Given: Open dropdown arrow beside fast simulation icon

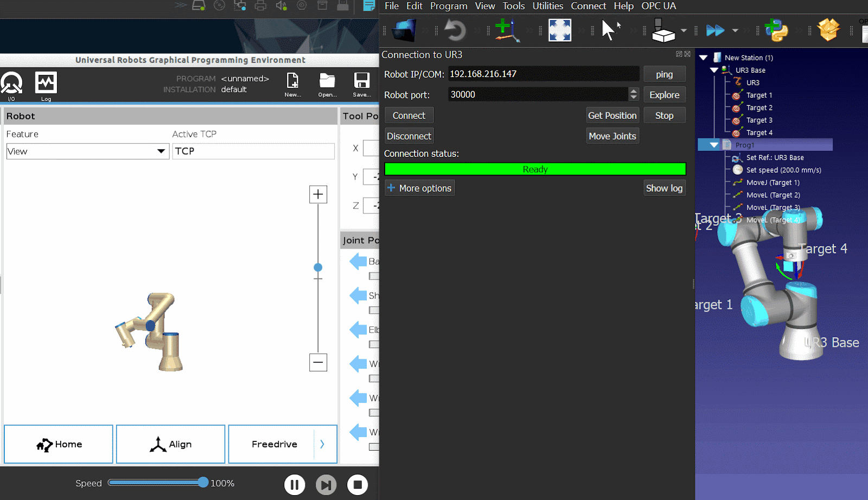Looking at the screenshot, I should pyautogui.click(x=735, y=30).
